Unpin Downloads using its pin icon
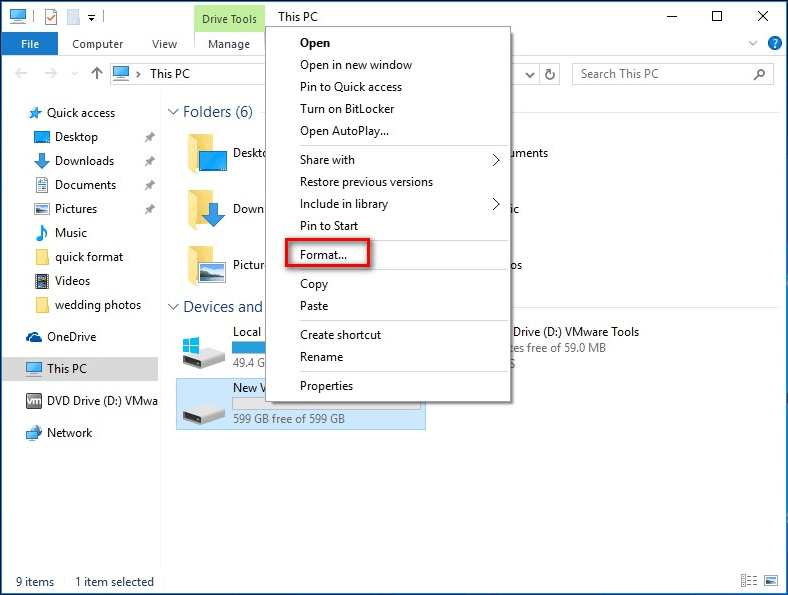 tap(149, 161)
